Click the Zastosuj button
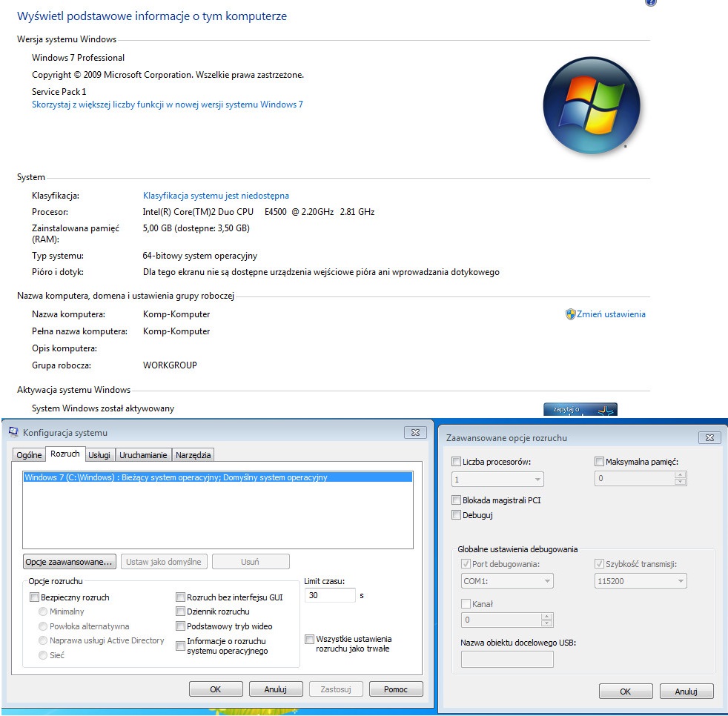 tap(336, 689)
